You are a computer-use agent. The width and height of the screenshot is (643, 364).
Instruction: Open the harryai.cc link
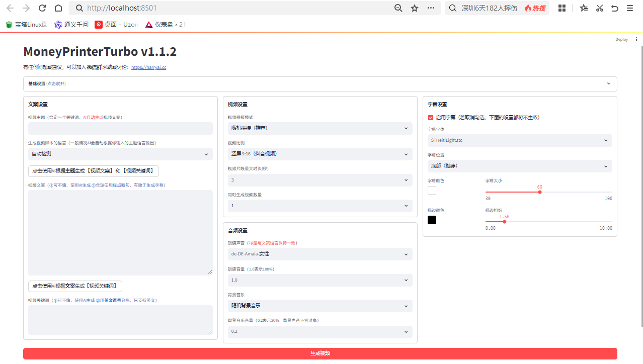pyautogui.click(x=149, y=67)
